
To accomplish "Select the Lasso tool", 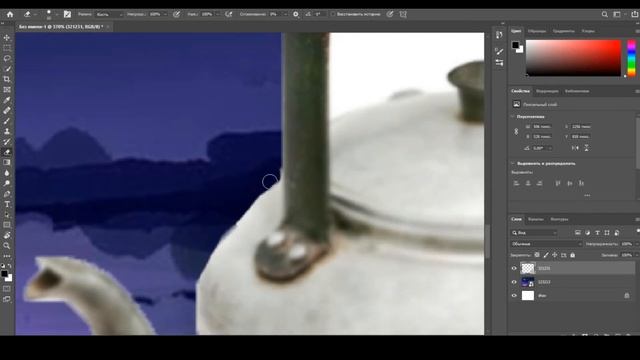I will 7,58.
